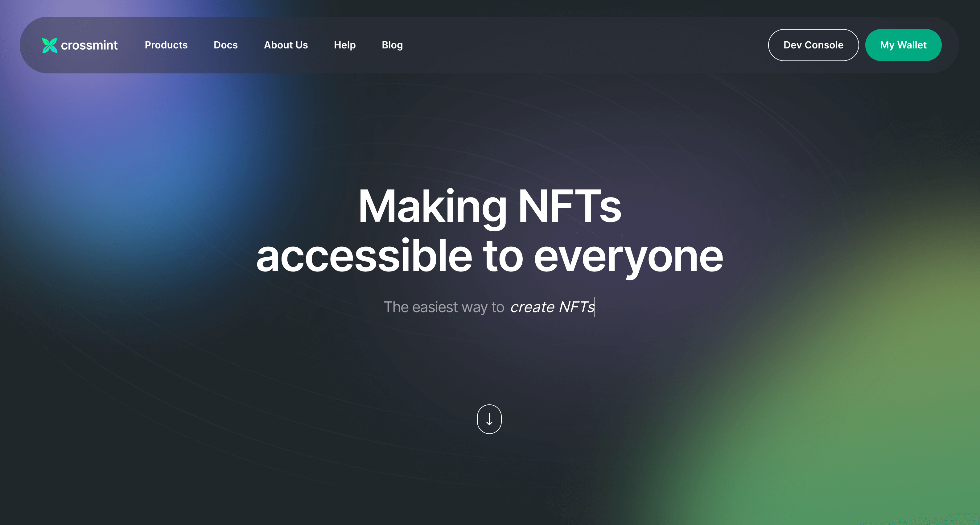Click empty navbar space between Blog and Dev Console
This screenshot has width=980, height=525.
586,45
